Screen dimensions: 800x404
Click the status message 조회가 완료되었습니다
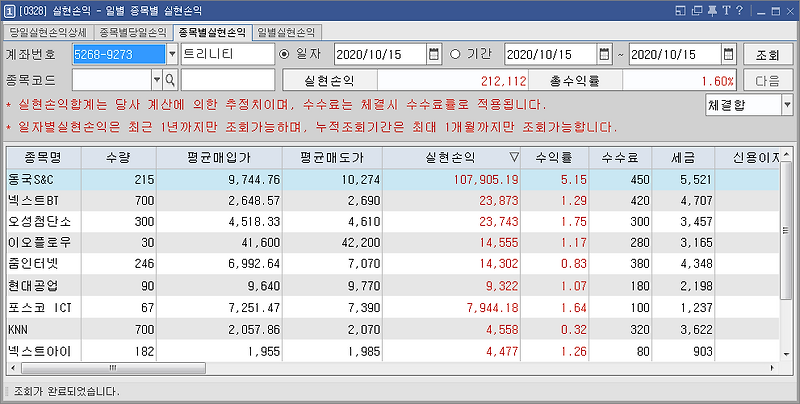[x=67, y=392]
